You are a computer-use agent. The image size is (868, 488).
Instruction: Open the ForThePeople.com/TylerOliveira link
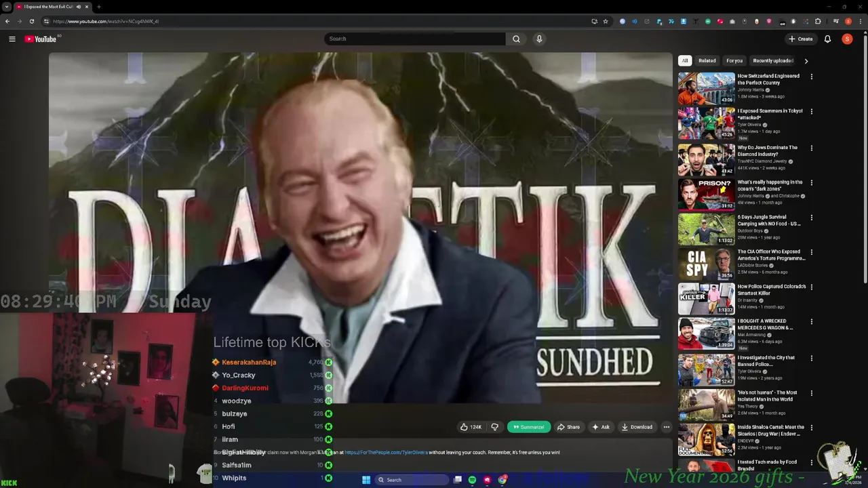[386, 452]
